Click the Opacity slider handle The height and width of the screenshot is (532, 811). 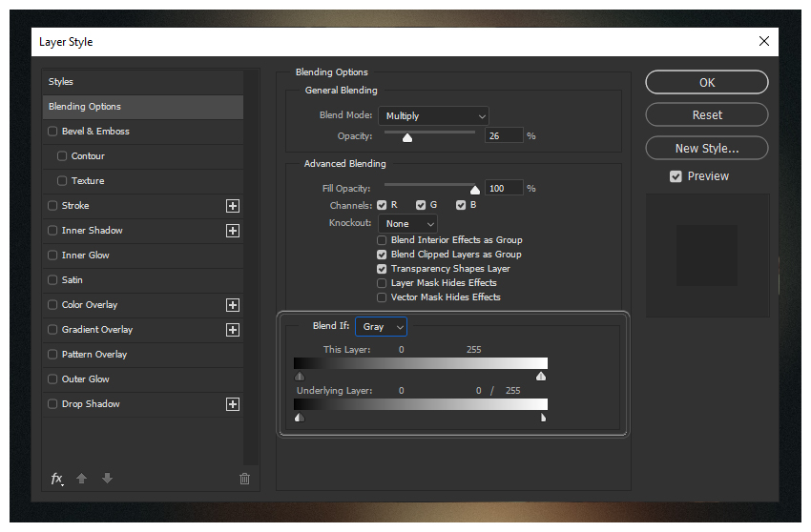407,137
